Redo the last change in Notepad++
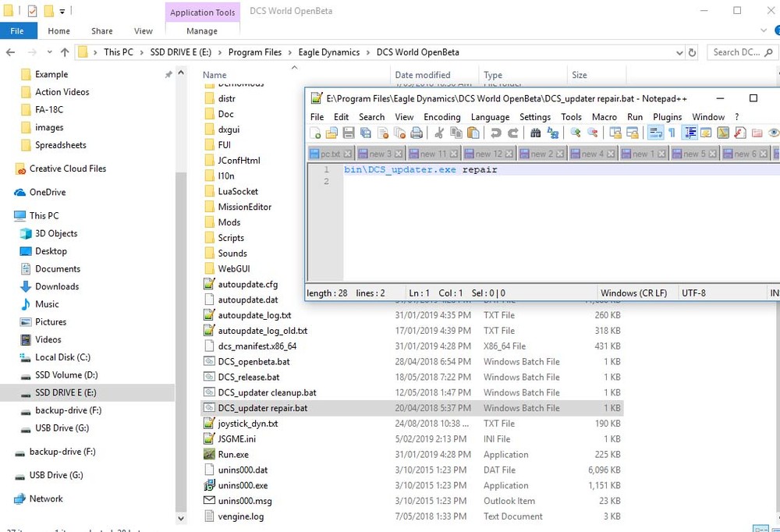Screen dimensions: 780x532 pos(512,133)
